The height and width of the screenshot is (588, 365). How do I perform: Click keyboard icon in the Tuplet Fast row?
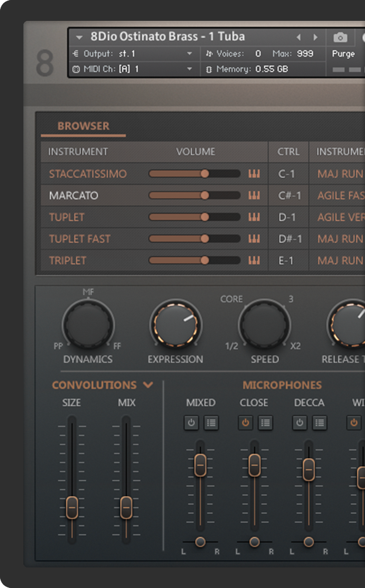[x=254, y=239]
